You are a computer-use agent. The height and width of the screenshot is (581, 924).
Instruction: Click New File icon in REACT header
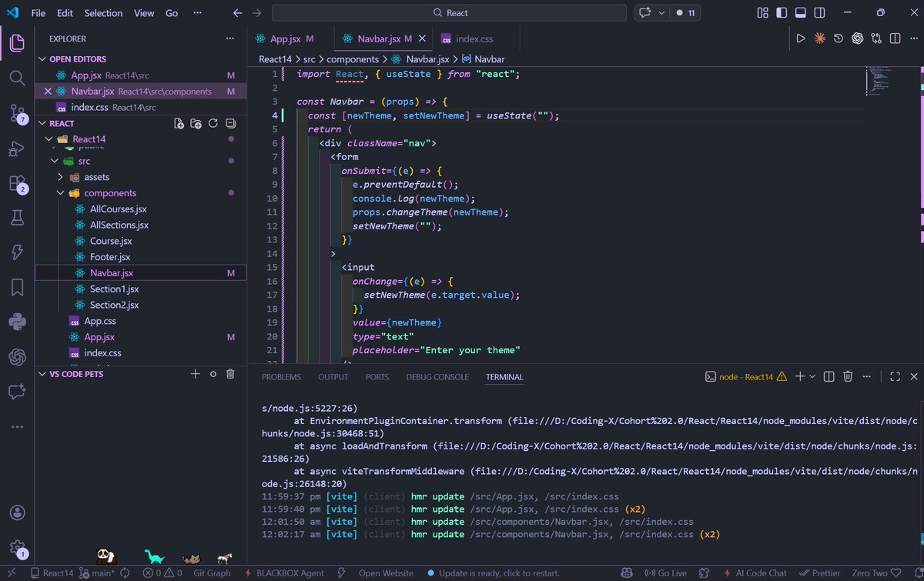179,123
